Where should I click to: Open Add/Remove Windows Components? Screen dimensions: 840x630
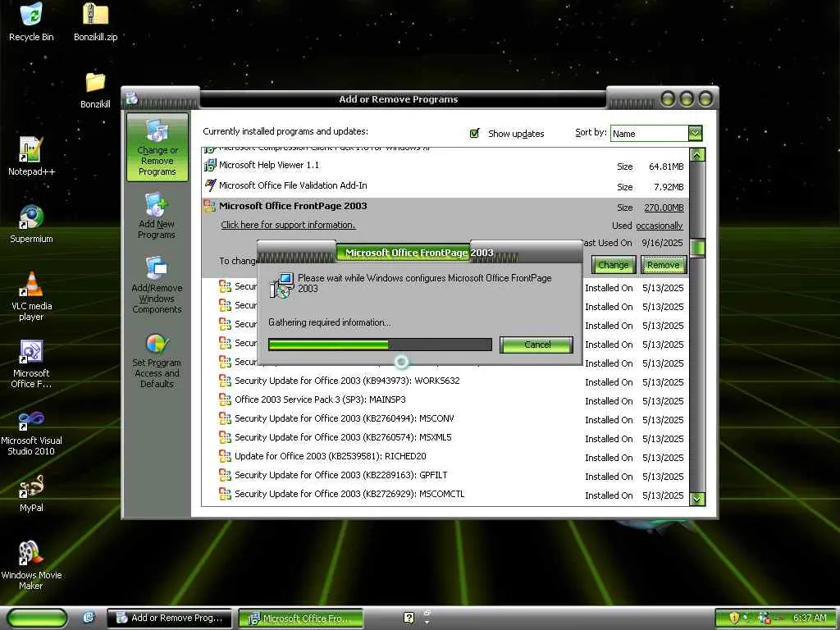tap(157, 285)
